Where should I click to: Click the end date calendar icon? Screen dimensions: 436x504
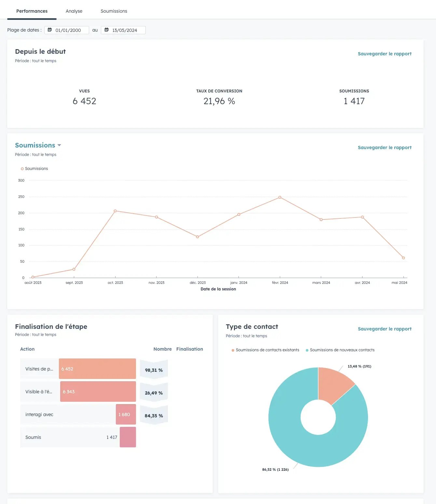[106, 30]
